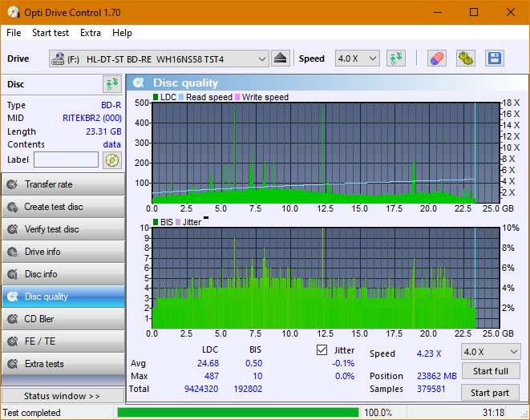This screenshot has width=530, height=420.
Task: Click the jitter -0.1% average value
Action: coord(343,363)
